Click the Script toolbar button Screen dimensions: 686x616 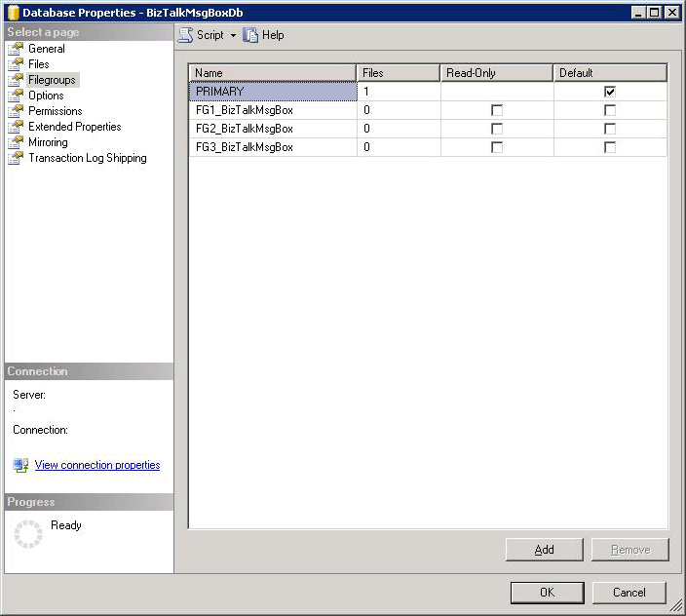(202, 35)
